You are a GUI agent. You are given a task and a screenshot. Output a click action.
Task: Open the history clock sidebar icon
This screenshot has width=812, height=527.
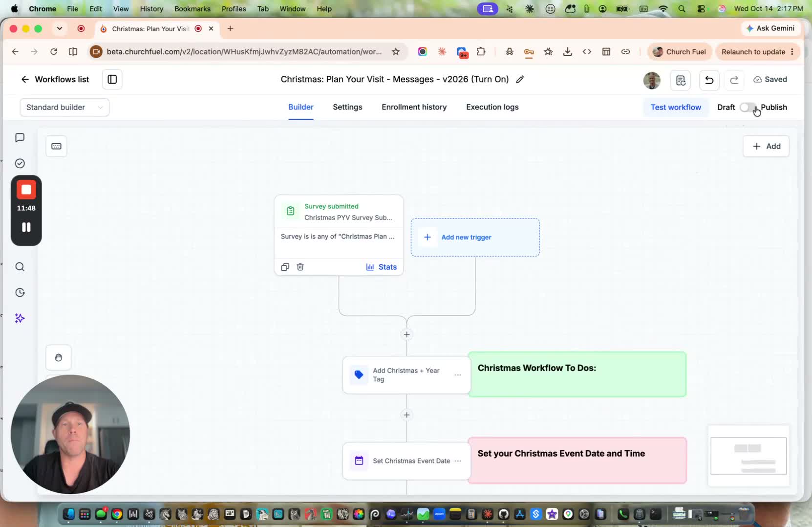[20, 292]
